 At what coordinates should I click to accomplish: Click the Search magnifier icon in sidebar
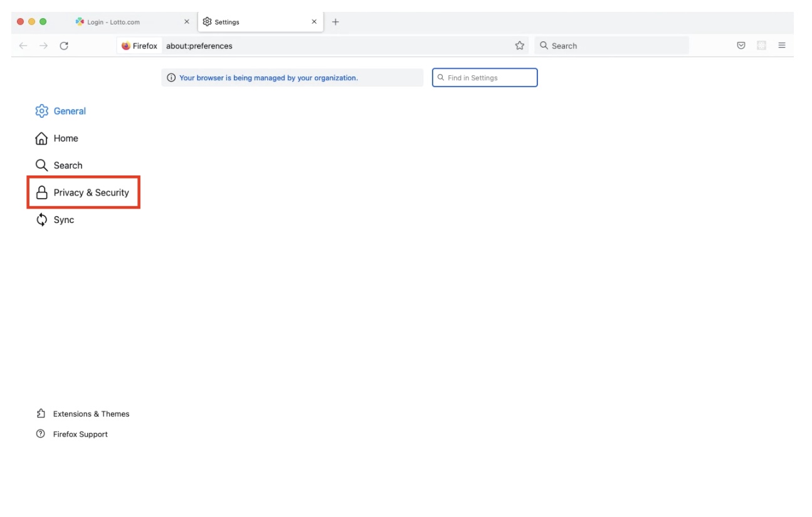point(41,165)
